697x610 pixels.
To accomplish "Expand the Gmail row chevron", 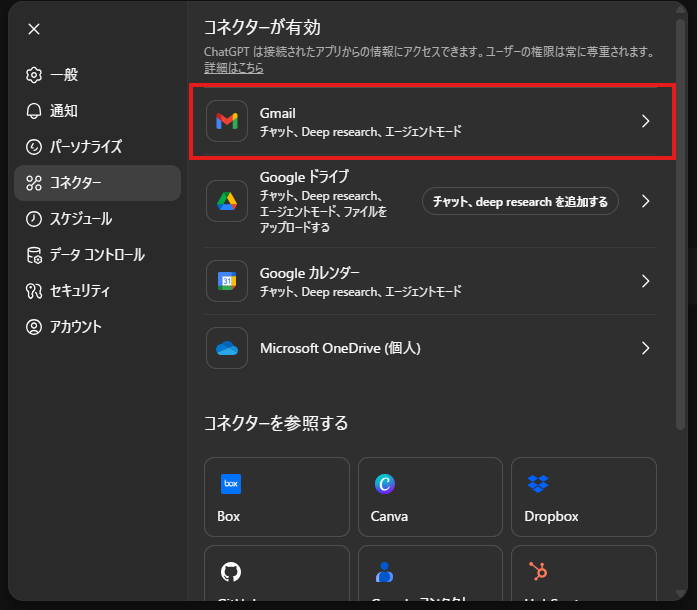I will click(645, 121).
